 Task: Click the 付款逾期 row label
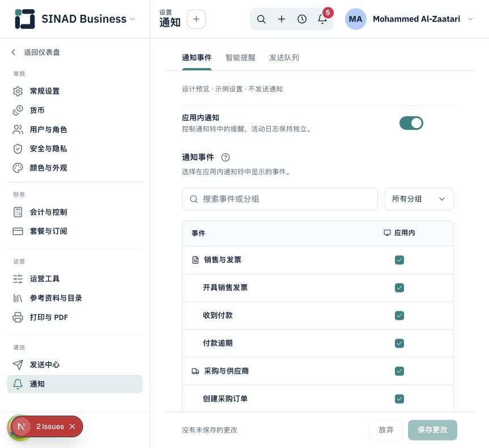click(x=218, y=344)
